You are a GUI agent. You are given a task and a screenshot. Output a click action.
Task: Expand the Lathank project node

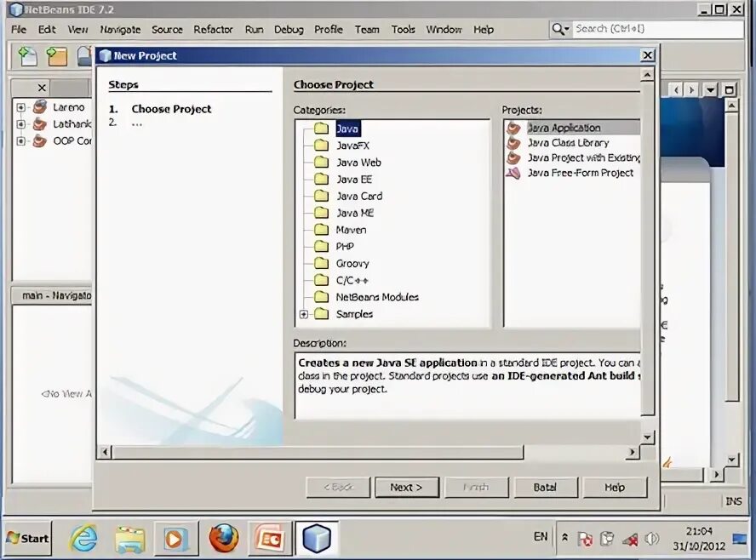(20, 124)
